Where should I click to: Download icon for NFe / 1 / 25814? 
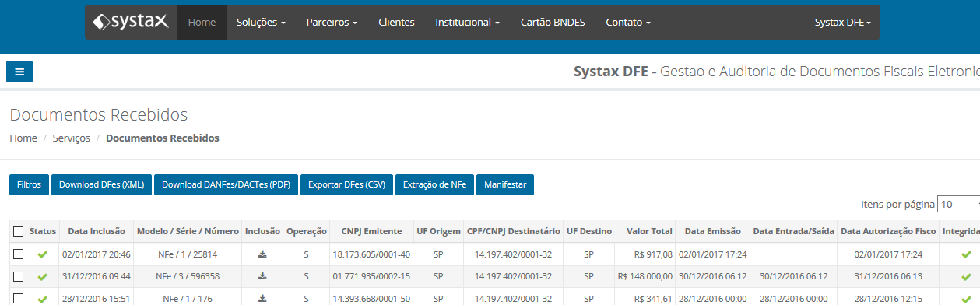point(263,254)
